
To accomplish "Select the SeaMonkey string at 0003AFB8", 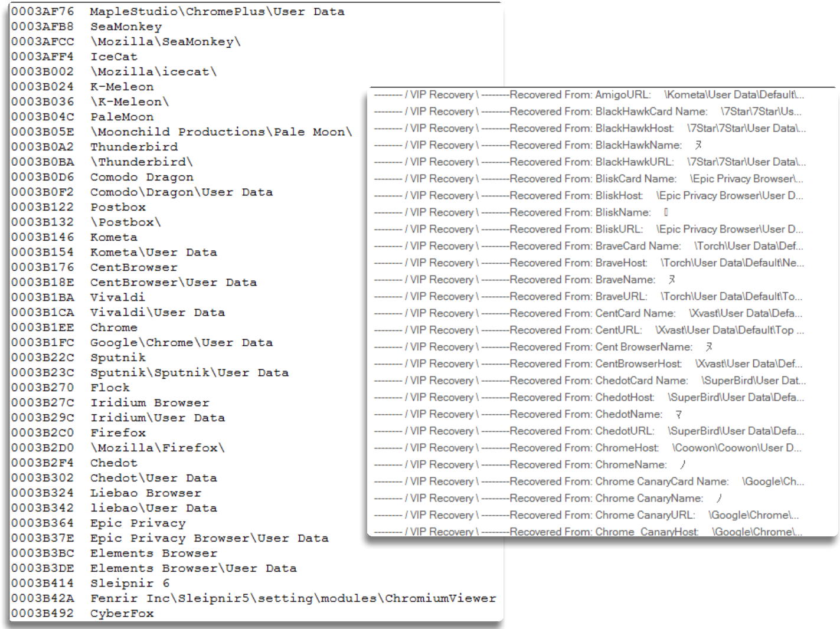I will point(126,27).
